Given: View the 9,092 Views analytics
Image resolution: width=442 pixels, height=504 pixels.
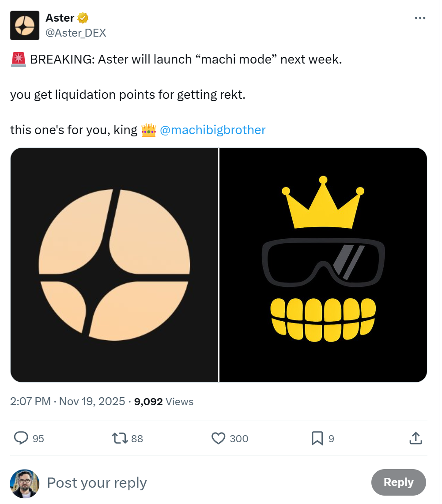Looking at the screenshot, I should tap(164, 402).
